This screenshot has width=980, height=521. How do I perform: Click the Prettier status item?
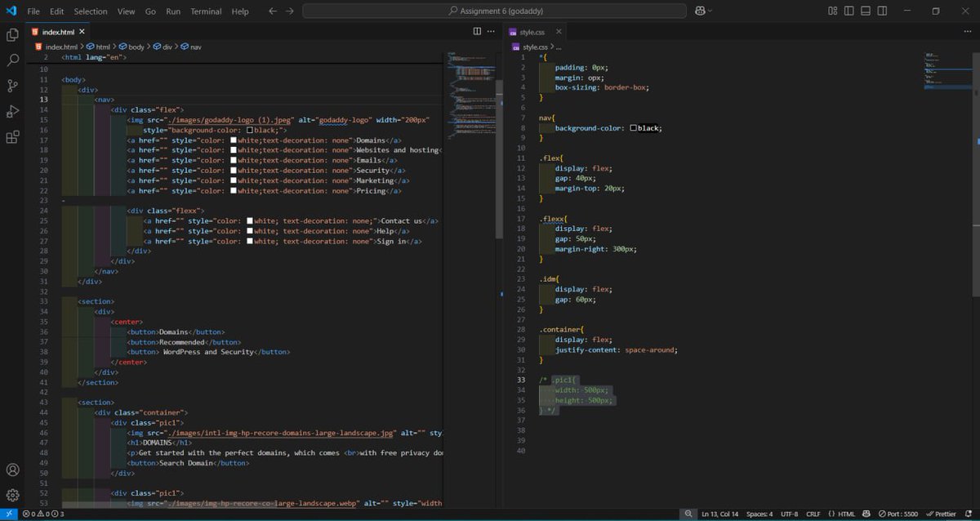click(942, 514)
